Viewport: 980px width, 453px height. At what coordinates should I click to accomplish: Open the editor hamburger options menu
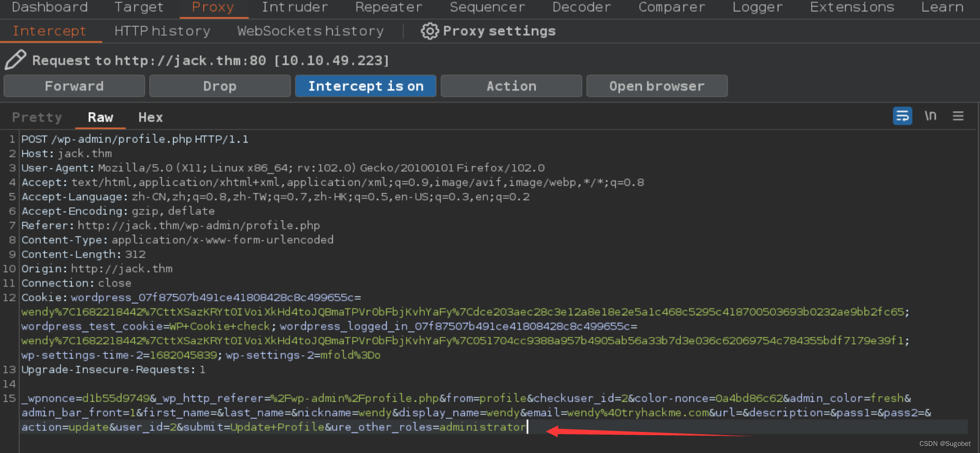click(958, 116)
